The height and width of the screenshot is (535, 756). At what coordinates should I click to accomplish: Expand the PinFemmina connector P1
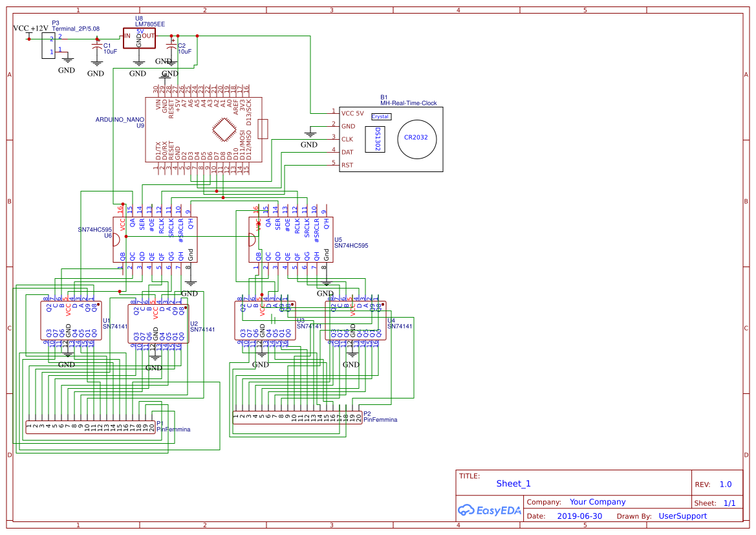coord(92,428)
